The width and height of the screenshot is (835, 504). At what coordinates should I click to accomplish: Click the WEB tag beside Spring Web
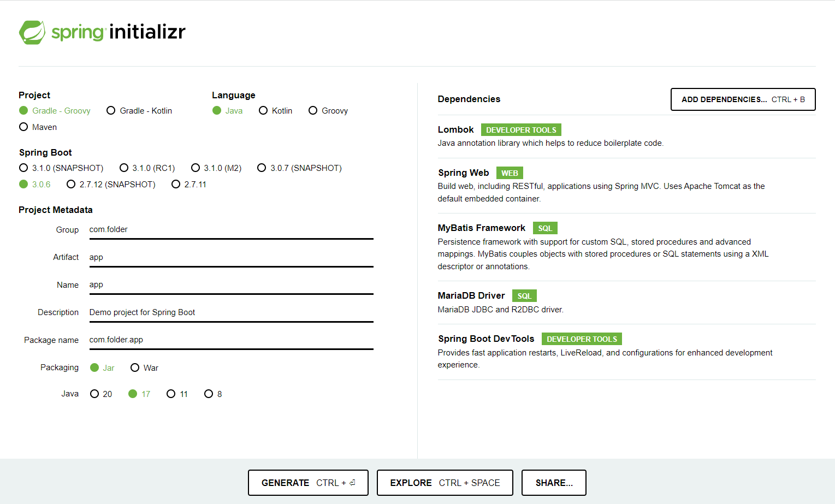pyautogui.click(x=510, y=173)
